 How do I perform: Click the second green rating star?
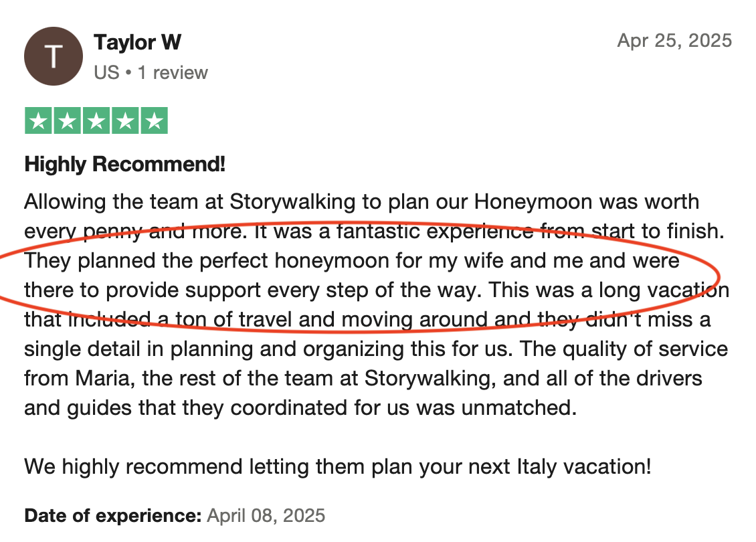pos(68,121)
